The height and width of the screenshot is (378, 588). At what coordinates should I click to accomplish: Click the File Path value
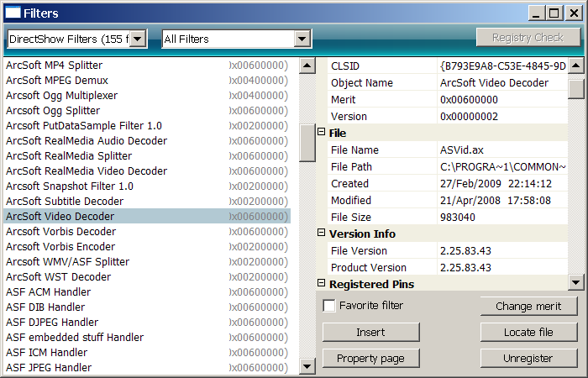502,167
